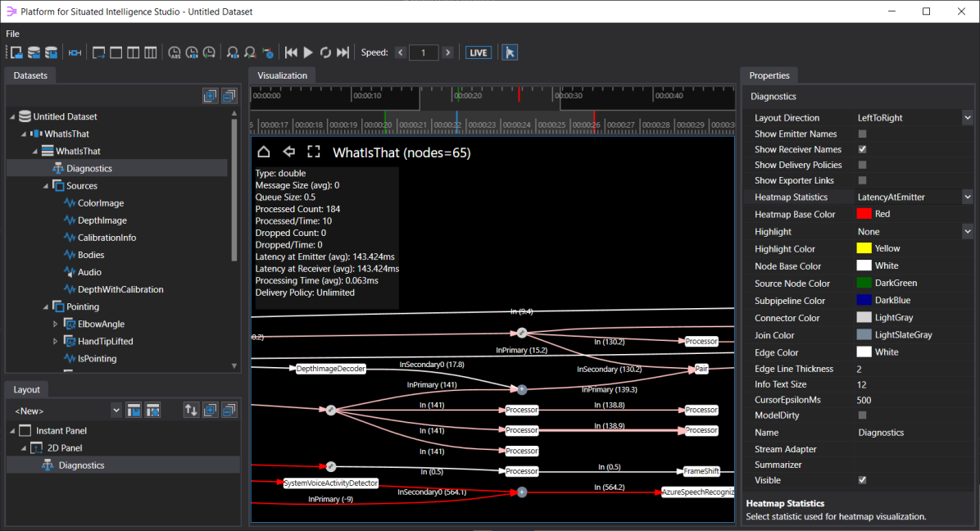
Task: Save the current layout
Action: pyautogui.click(x=134, y=411)
